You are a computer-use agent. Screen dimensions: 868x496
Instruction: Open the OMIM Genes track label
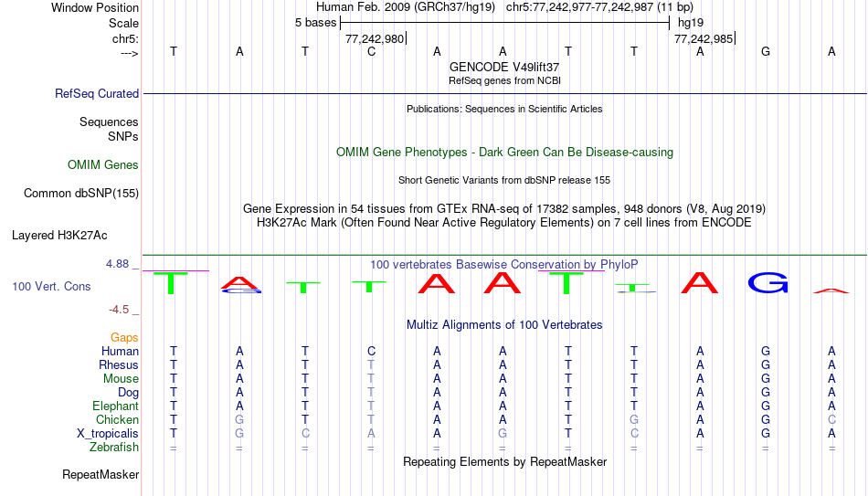pos(102,165)
